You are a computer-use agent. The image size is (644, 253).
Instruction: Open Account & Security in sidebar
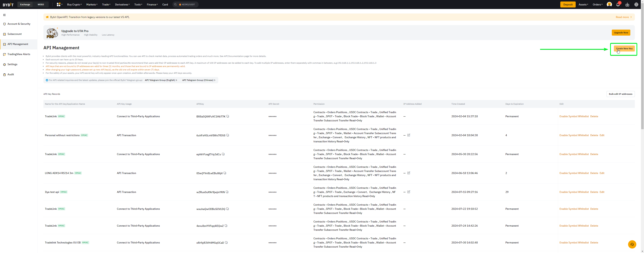click(19, 24)
